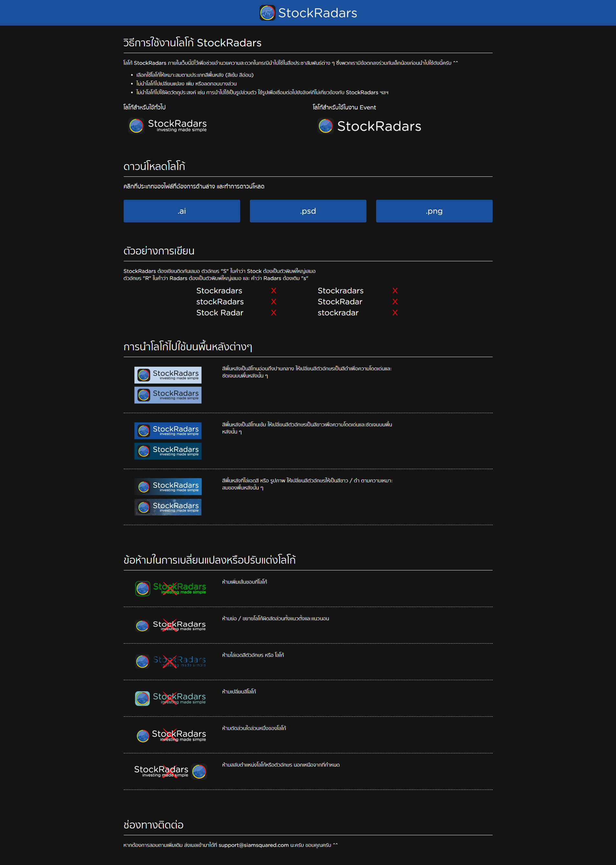This screenshot has height=865, width=616.
Task: Click the incorrect spelling "stockRadars" text
Action: coord(220,302)
